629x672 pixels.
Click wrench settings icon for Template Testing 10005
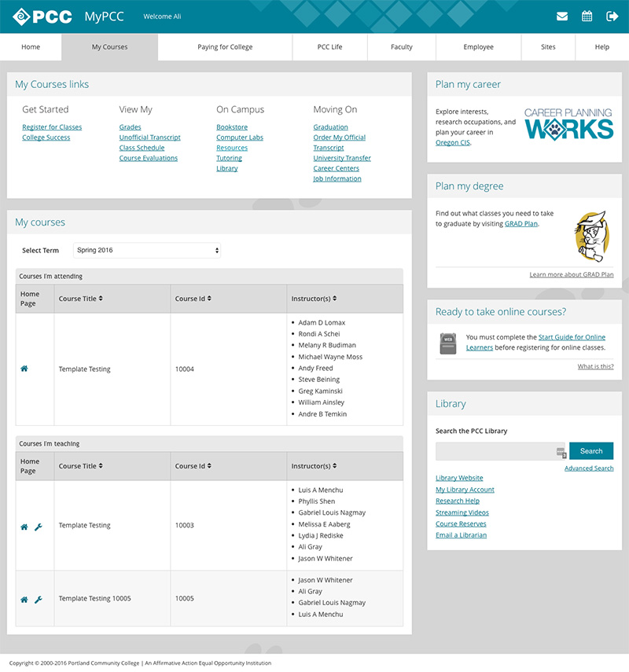pos(38,600)
